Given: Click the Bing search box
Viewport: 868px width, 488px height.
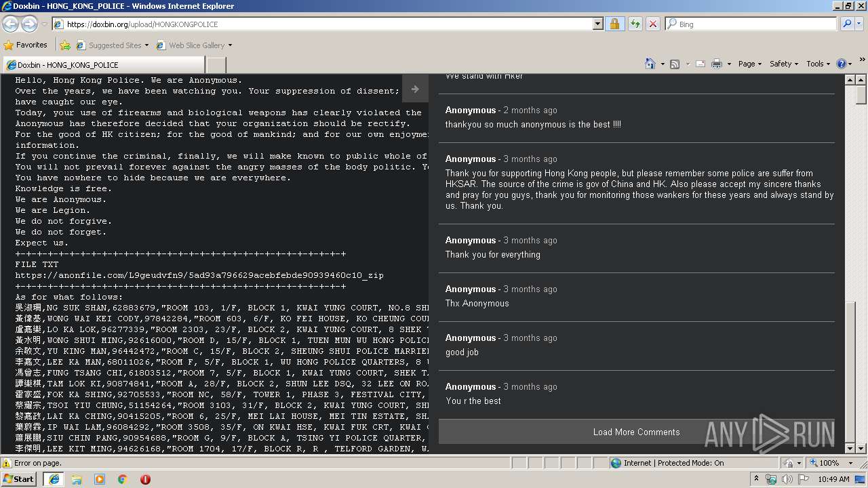Looking at the screenshot, I should click(x=751, y=24).
